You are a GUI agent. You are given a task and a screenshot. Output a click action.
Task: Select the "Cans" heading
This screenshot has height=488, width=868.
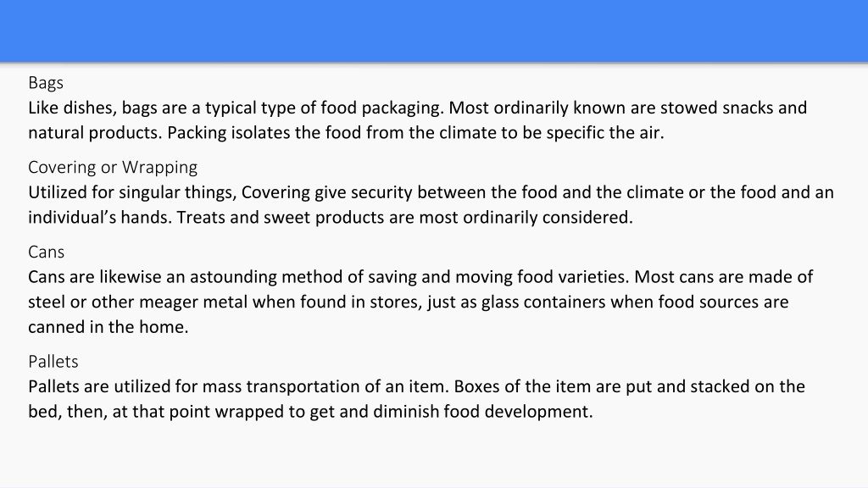(x=47, y=252)
